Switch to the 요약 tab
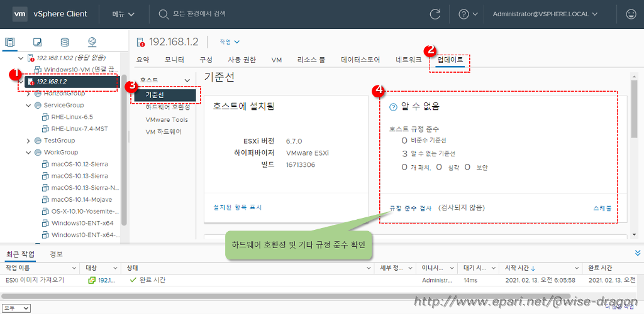Image resolution: width=644 pixels, height=314 pixels. click(x=143, y=60)
